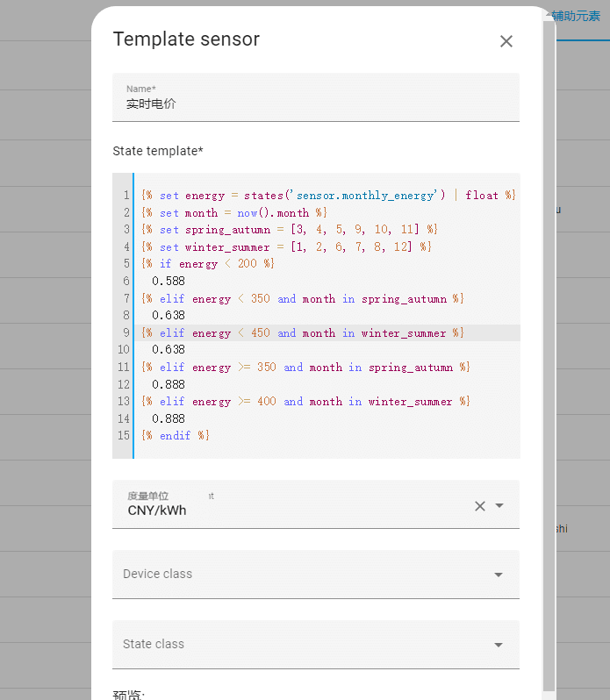
Task: Place cursor on the endif line
Action: coord(176,436)
